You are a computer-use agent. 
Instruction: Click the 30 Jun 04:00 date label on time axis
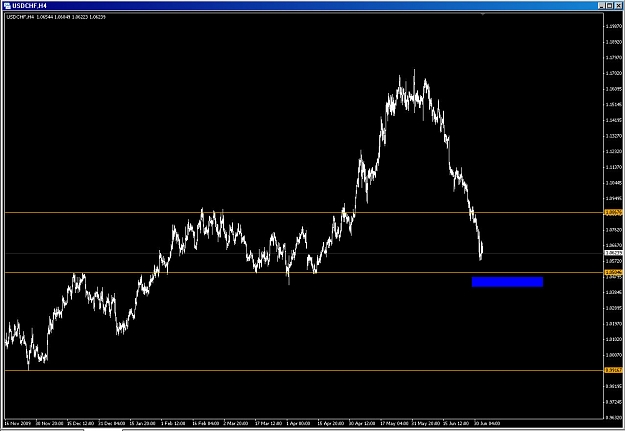(487, 423)
